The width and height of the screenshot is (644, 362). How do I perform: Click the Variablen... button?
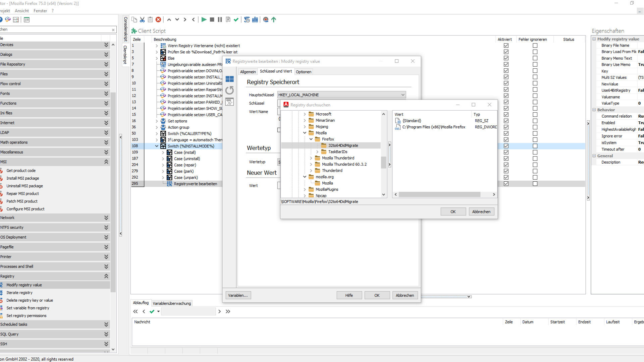(x=238, y=295)
